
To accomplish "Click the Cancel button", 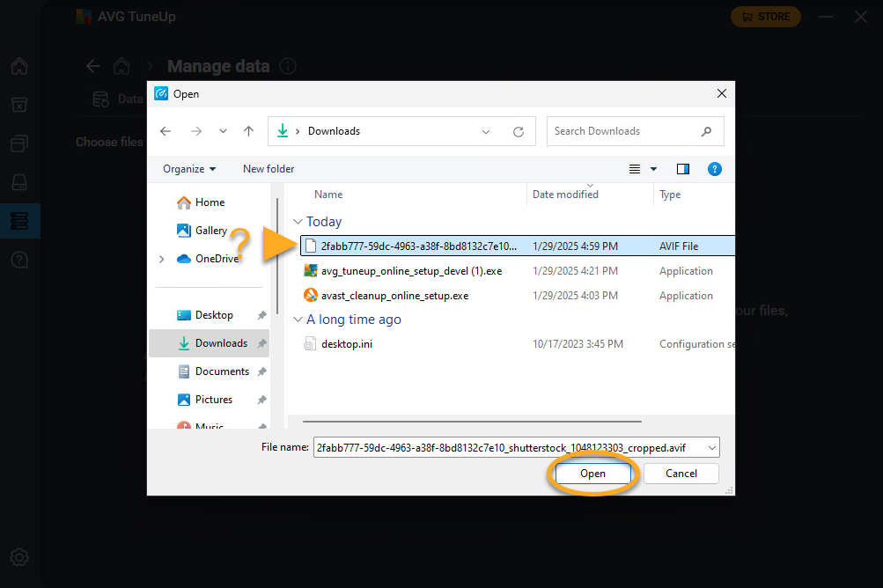I will [x=681, y=474].
